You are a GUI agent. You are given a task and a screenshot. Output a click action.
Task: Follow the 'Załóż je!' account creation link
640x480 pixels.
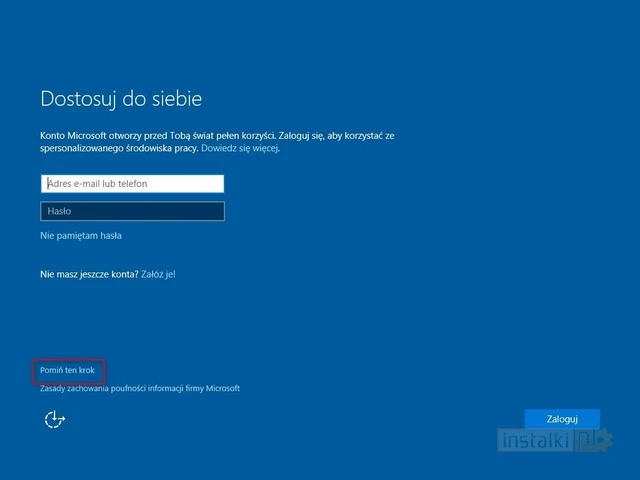point(158,273)
